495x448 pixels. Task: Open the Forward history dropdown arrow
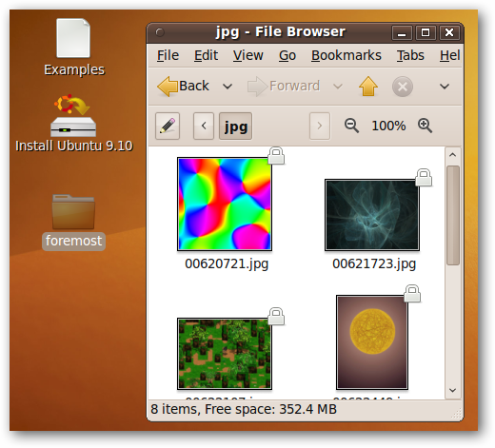point(338,87)
